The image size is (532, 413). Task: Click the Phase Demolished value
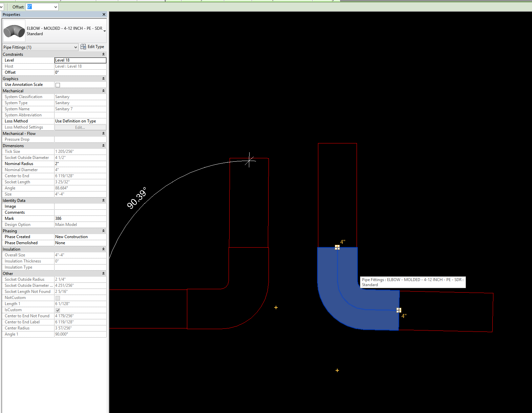[x=80, y=243]
